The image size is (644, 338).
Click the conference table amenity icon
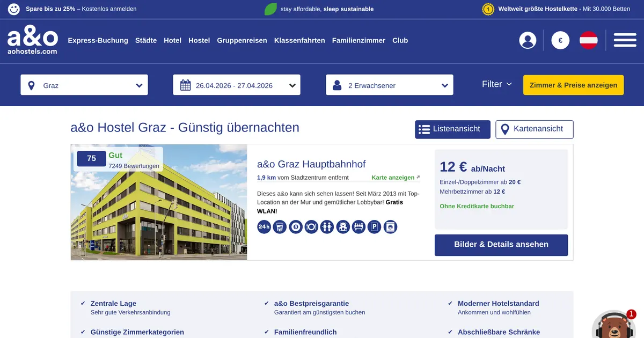click(358, 227)
